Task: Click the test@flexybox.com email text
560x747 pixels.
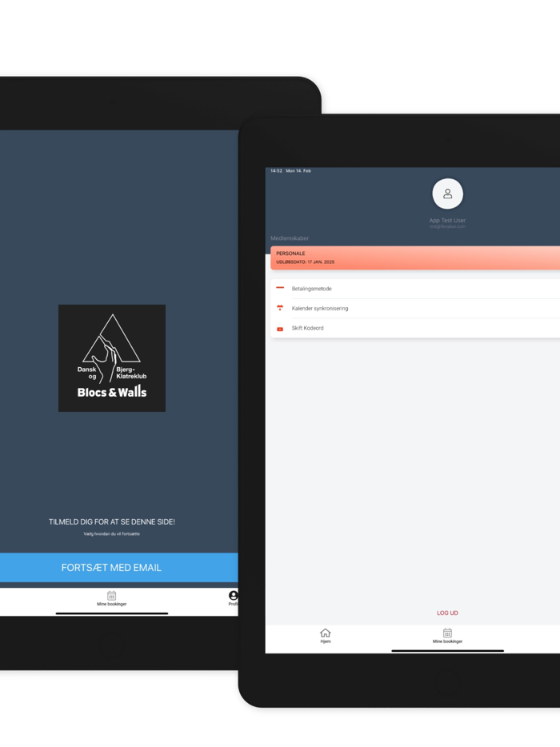Action: 447,227
